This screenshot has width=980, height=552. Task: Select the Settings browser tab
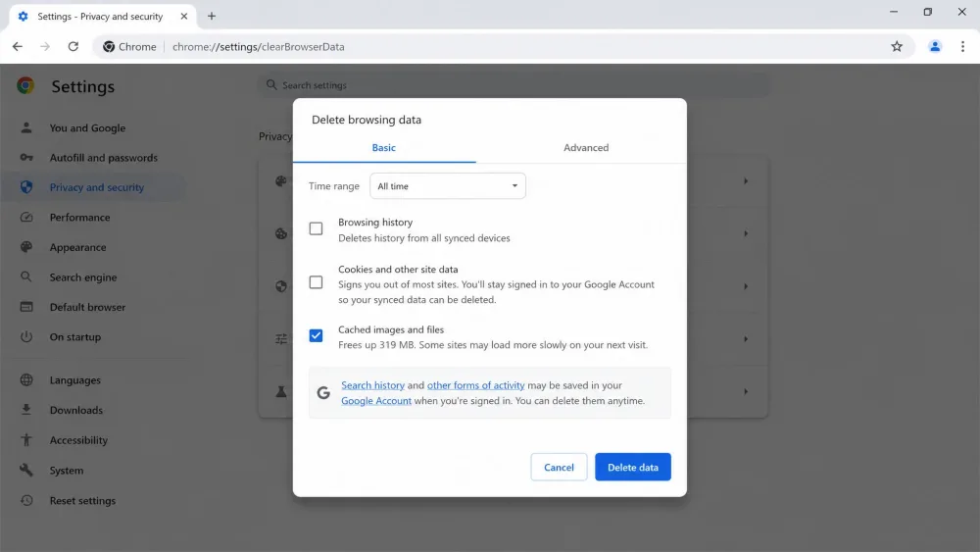coord(103,17)
